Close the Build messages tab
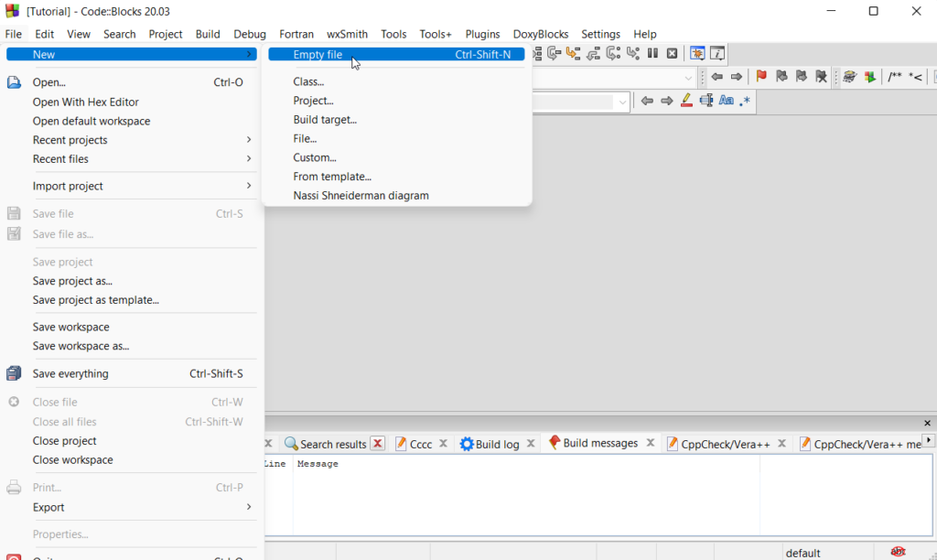Viewport: 937px width, 560px height. (x=651, y=443)
